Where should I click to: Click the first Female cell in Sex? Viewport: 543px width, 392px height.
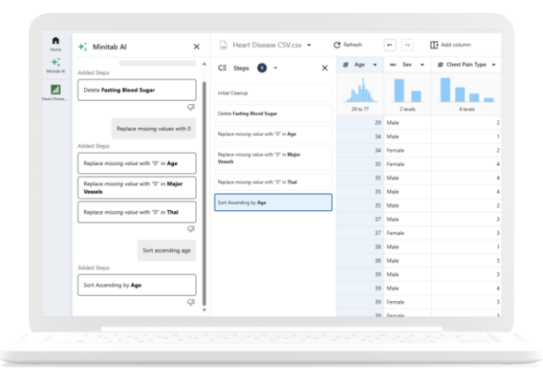(407, 150)
